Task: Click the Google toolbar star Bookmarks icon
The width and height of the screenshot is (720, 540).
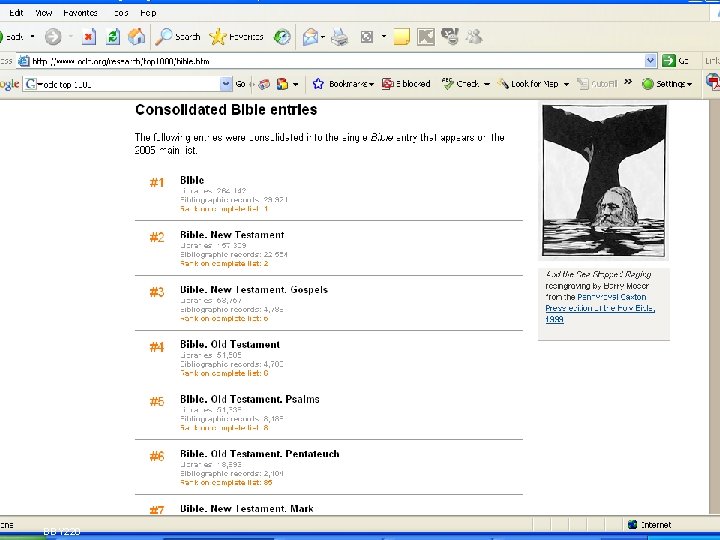Action: pyautogui.click(x=318, y=84)
